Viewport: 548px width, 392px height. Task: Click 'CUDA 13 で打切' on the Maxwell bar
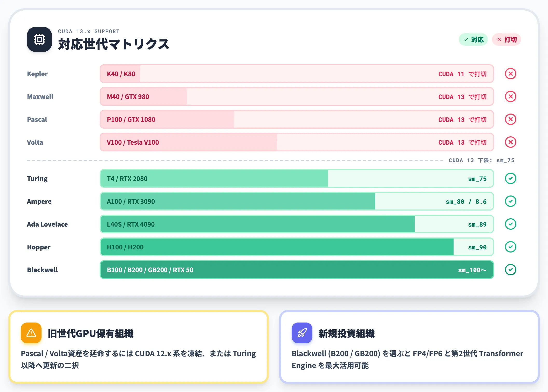(x=462, y=97)
